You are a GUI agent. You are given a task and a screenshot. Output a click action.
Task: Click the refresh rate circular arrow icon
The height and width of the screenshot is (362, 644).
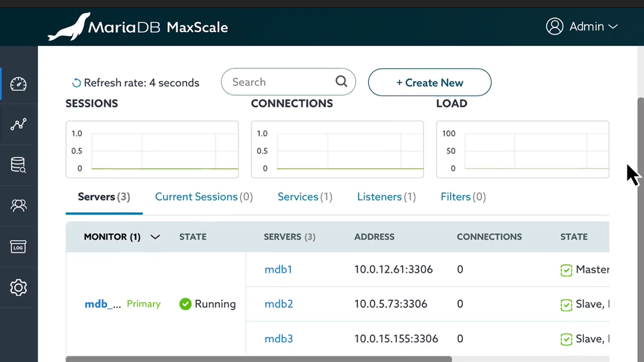(75, 82)
